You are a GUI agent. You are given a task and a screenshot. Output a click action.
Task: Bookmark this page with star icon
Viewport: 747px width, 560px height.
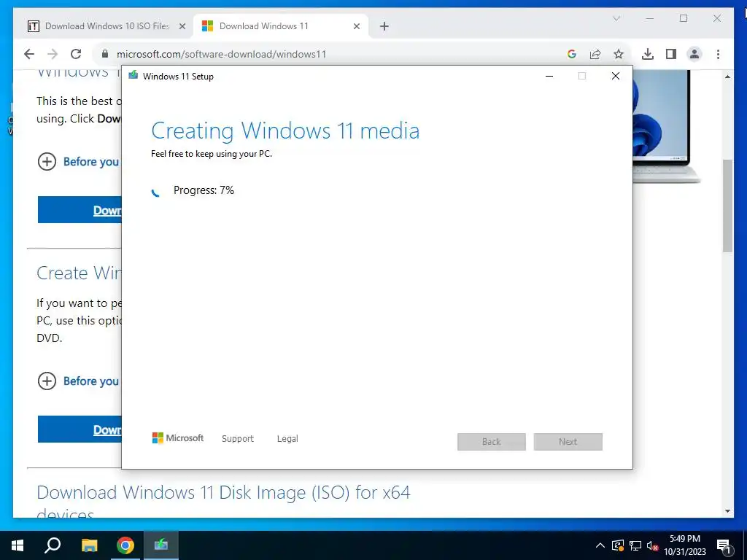[x=619, y=54]
